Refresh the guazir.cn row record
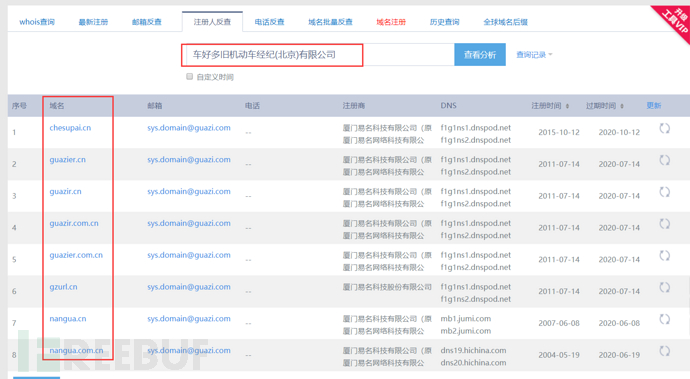Image resolution: width=690 pixels, height=379 pixels. tap(664, 192)
